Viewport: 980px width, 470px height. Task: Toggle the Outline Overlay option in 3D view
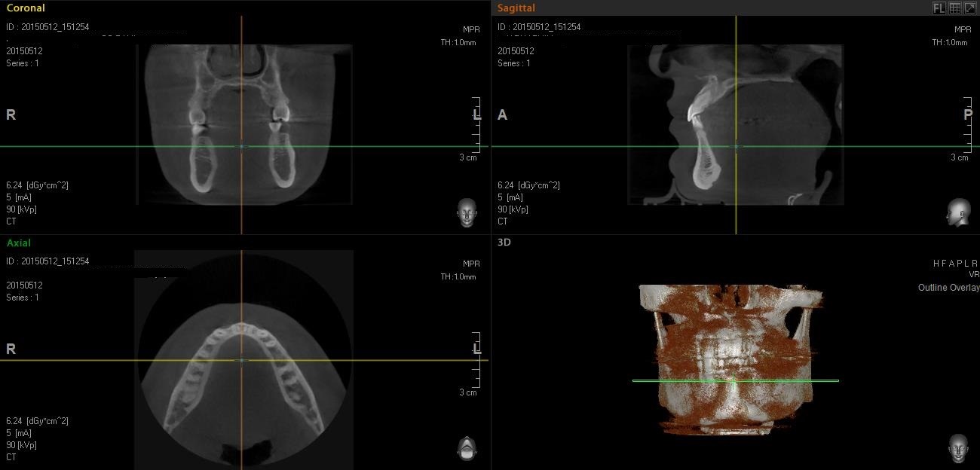tap(948, 288)
